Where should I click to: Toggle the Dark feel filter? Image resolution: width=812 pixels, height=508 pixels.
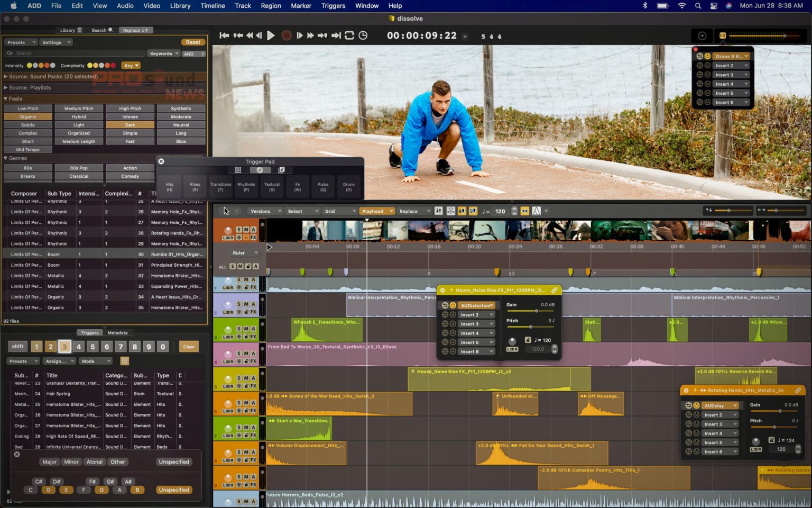point(130,125)
